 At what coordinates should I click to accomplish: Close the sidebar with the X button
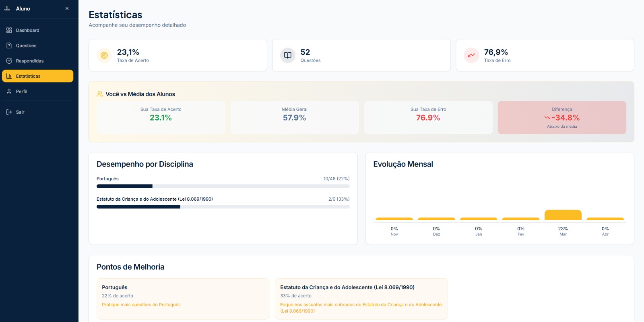(67, 8)
